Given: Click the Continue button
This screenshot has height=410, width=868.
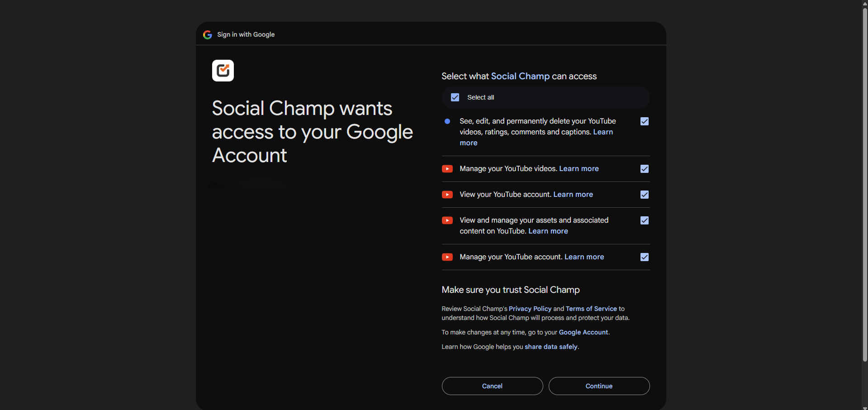Looking at the screenshot, I should 599,386.
